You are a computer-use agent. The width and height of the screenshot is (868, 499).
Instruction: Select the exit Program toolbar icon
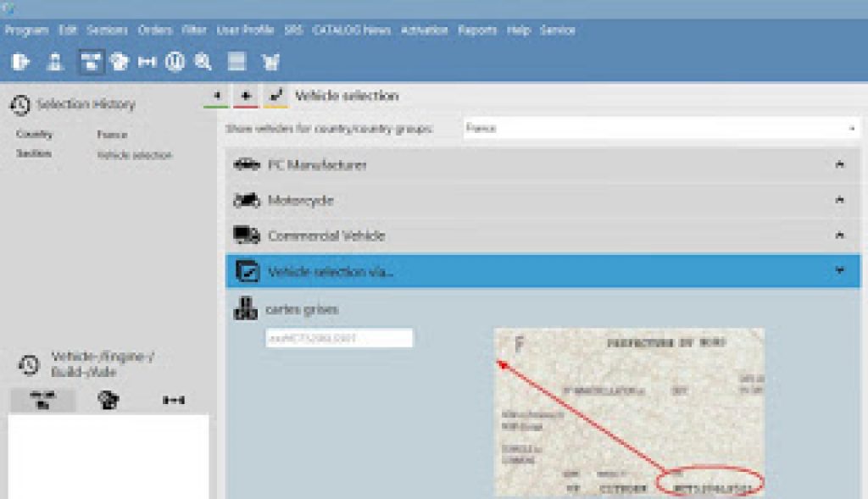21,61
